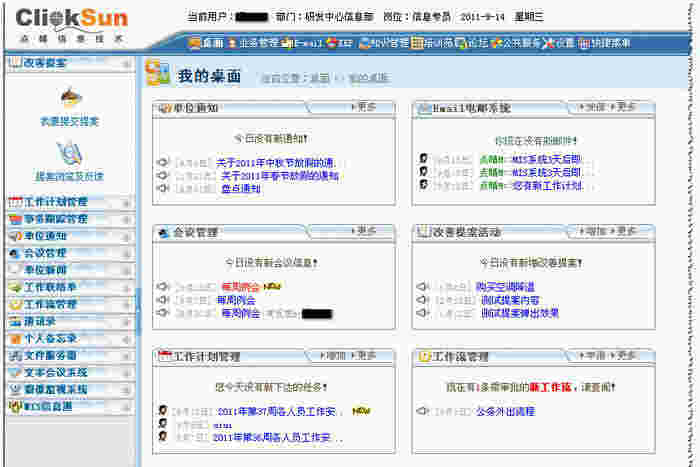700x467 pixels.
Task: Click the 提案浏览及反馈 icon in sidebar
Action: pyautogui.click(x=69, y=152)
